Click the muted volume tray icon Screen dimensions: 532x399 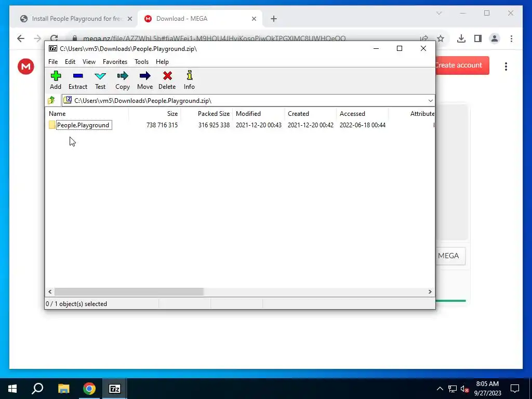click(x=464, y=389)
